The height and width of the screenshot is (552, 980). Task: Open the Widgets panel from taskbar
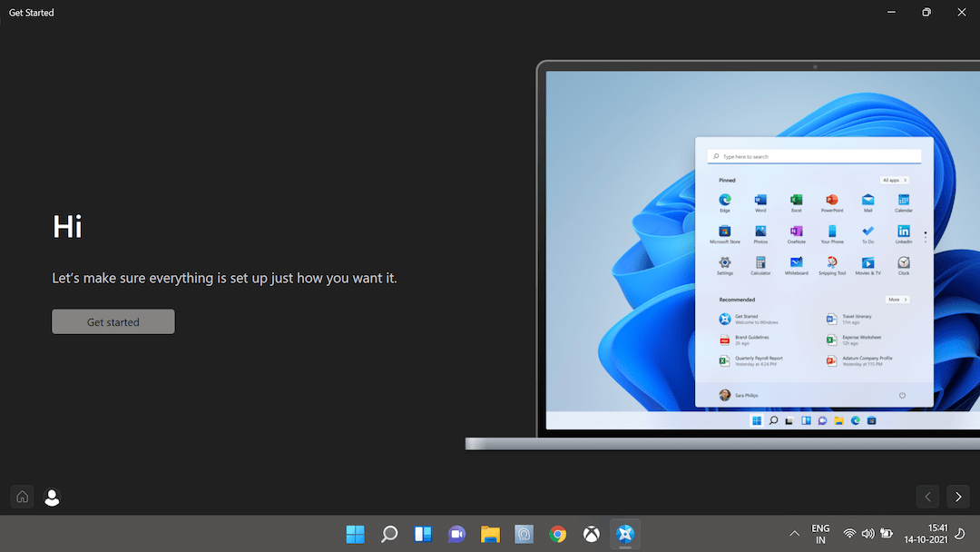423,534
